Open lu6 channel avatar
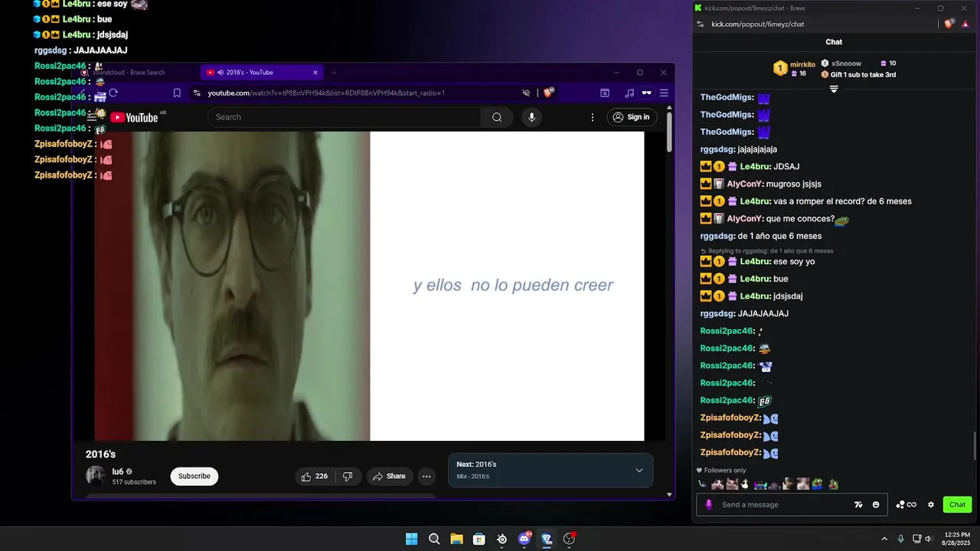The height and width of the screenshot is (551, 980). (96, 475)
